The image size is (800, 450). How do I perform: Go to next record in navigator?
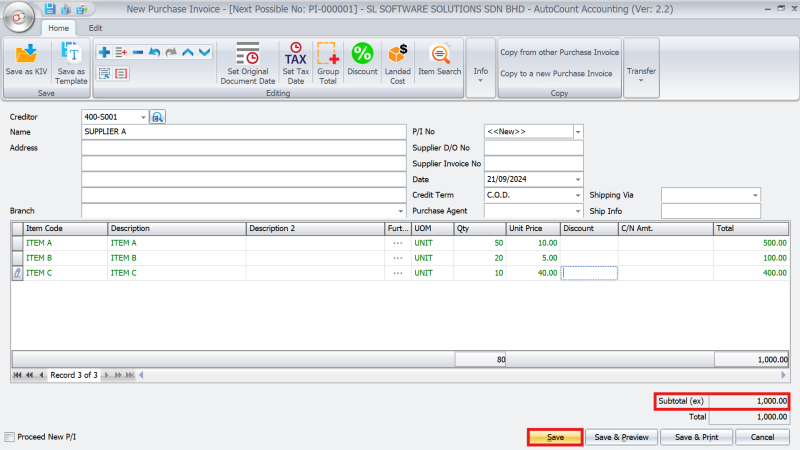coord(106,375)
